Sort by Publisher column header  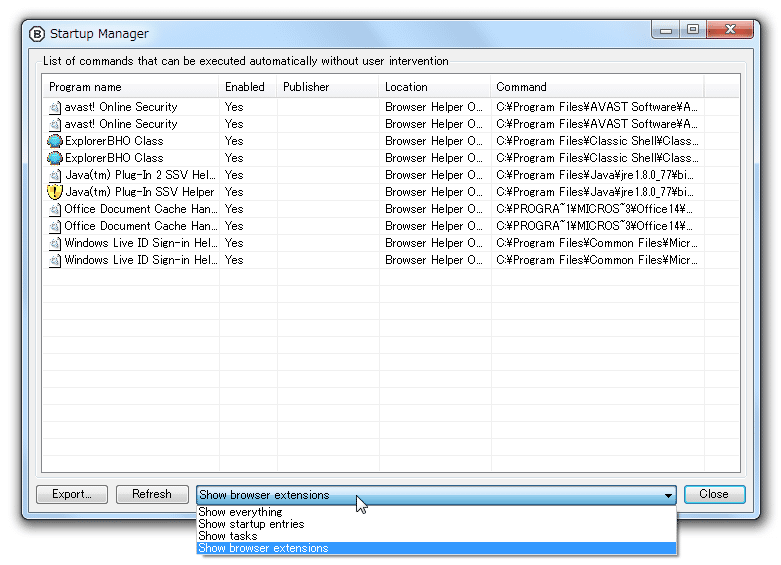click(x=328, y=87)
